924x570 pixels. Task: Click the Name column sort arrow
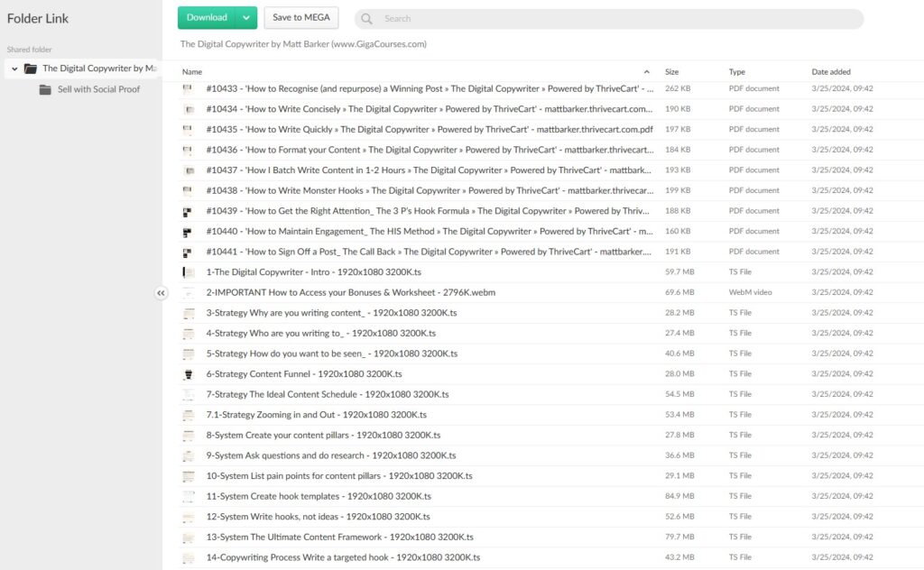[x=646, y=70]
